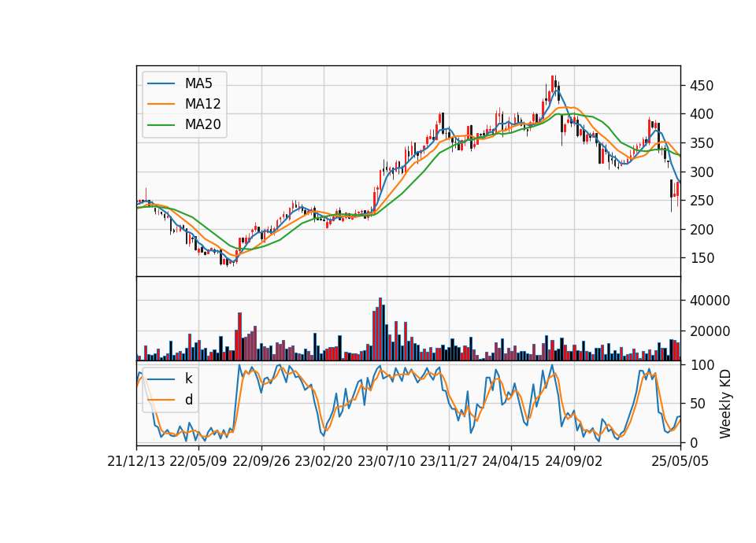756x543 pixels.
Task: Click the MA12 legend label
Action: 202,104
